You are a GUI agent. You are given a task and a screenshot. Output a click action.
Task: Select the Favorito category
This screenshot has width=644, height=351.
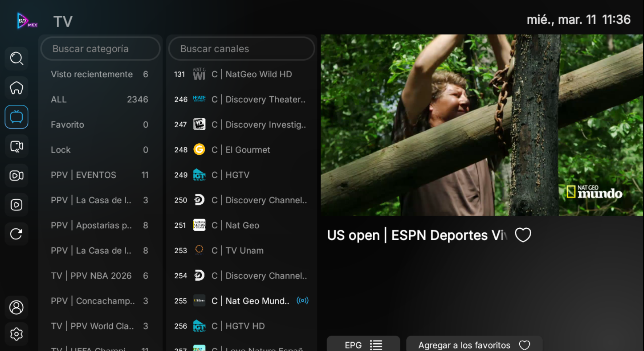point(99,124)
